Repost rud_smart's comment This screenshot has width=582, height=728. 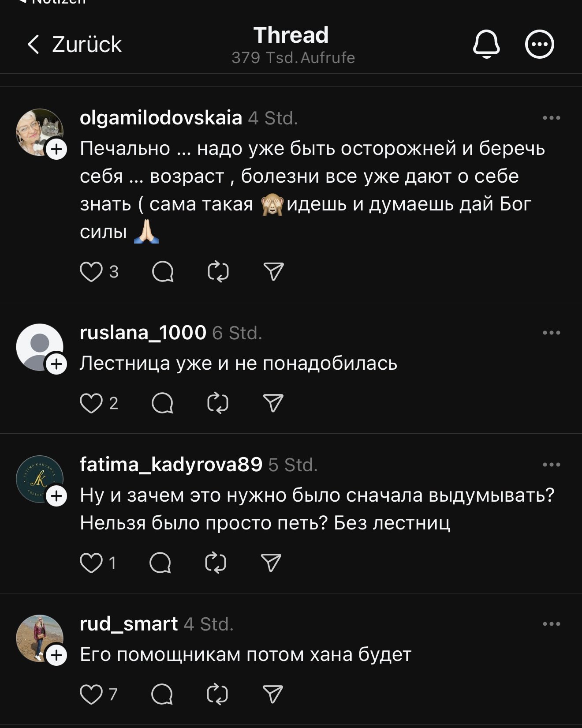(x=217, y=694)
